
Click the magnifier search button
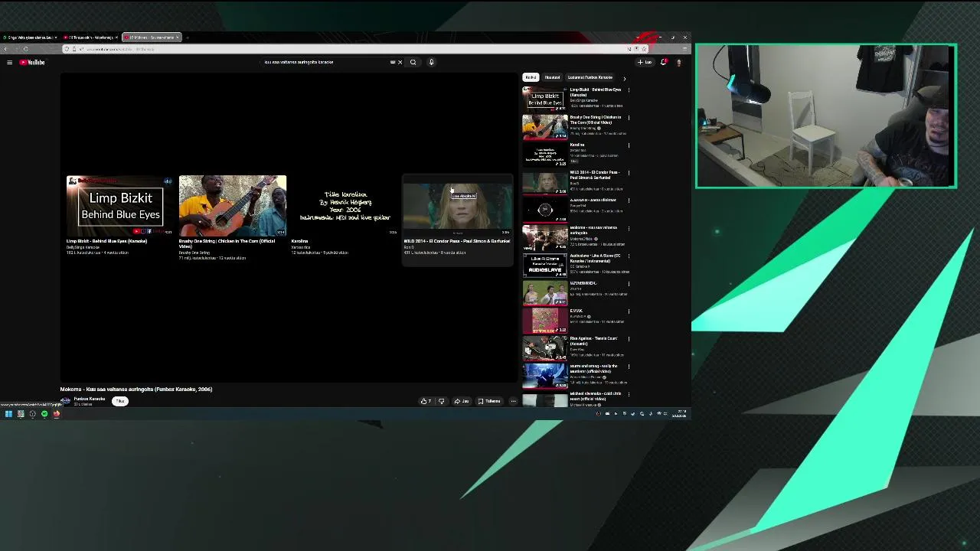(x=413, y=62)
